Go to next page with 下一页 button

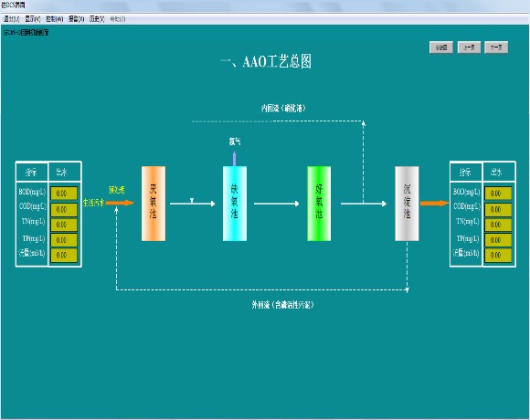click(496, 47)
